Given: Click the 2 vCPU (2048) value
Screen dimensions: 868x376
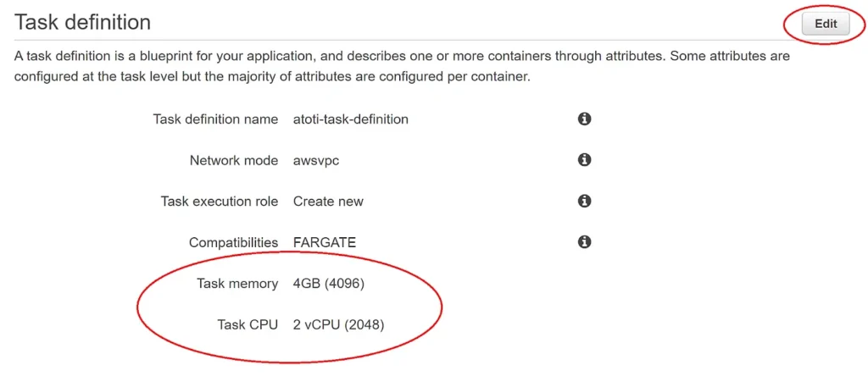Looking at the screenshot, I should (338, 324).
